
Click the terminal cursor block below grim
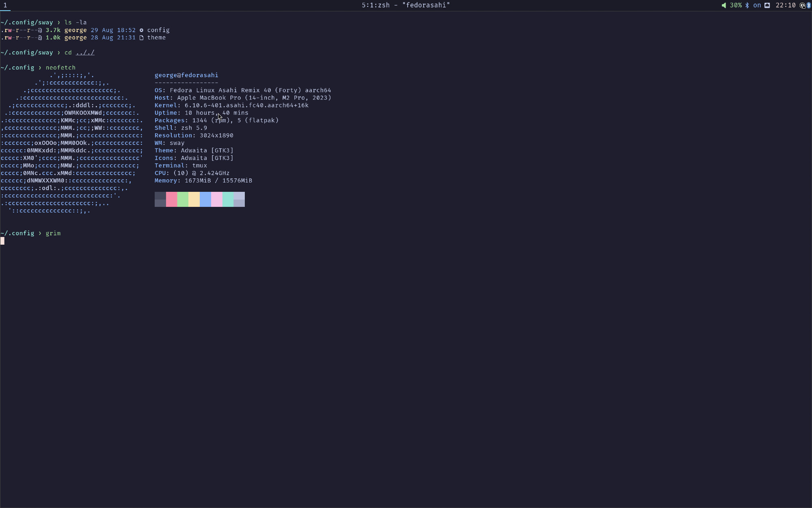pos(2,241)
